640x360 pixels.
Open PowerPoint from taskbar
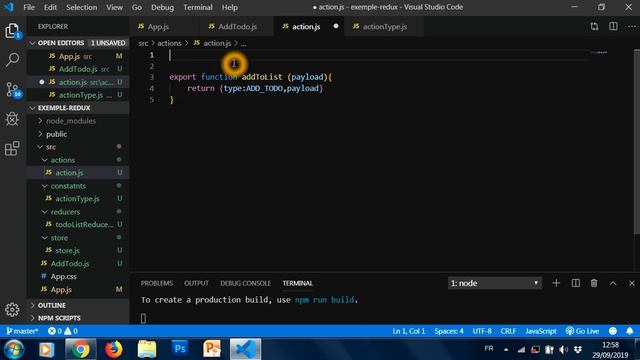pos(212,349)
